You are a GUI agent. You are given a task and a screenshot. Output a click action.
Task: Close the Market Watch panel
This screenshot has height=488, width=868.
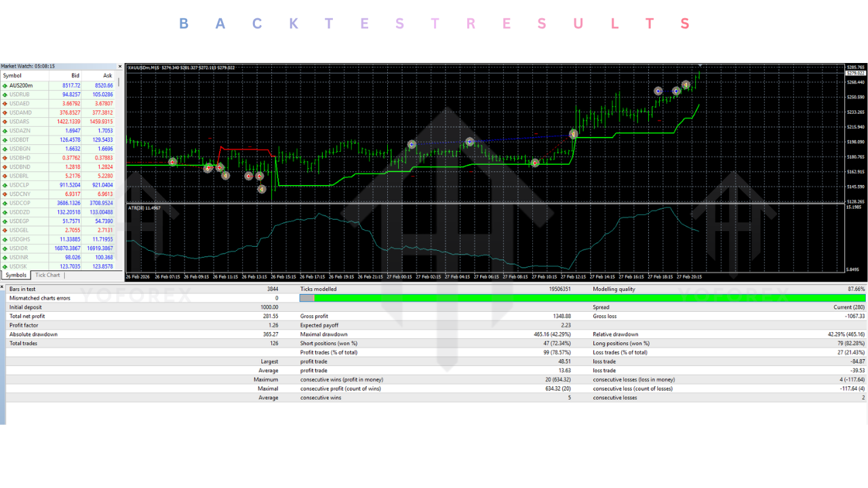point(119,66)
